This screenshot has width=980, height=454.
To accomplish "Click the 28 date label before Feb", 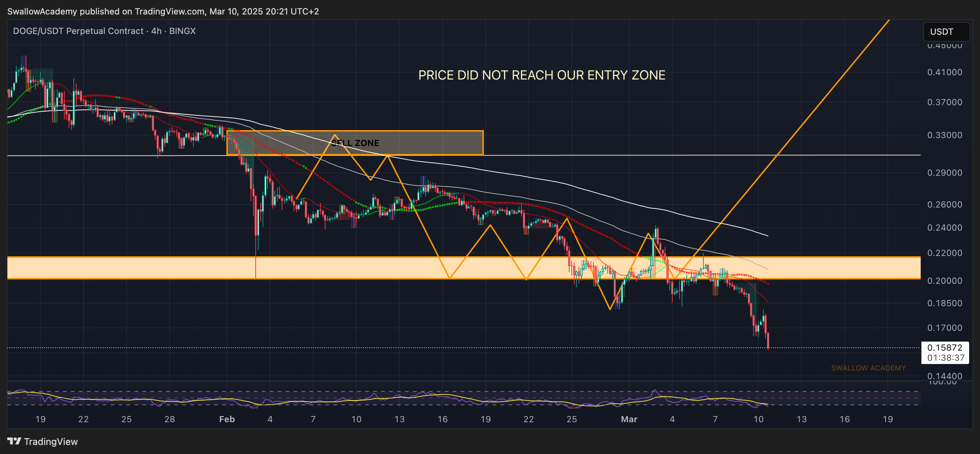I will click(x=169, y=419).
